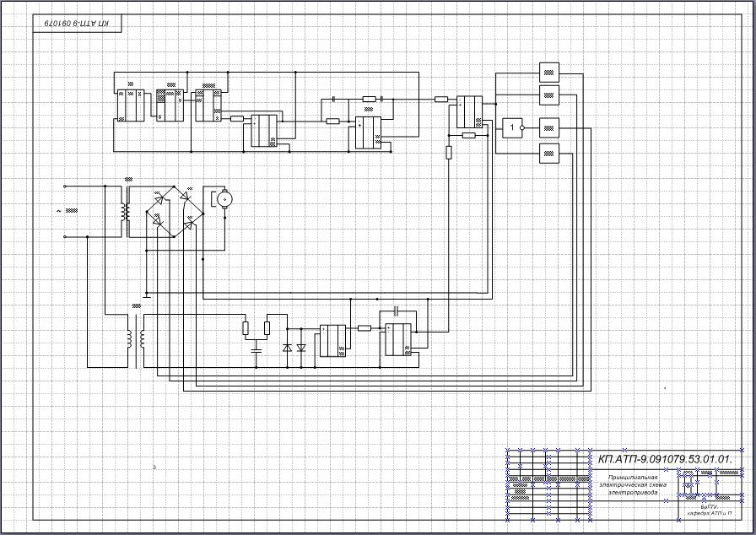Select the feedback capacitor above the lower-right amplifier
Viewport: 756px width, 535px height.
tap(397, 310)
